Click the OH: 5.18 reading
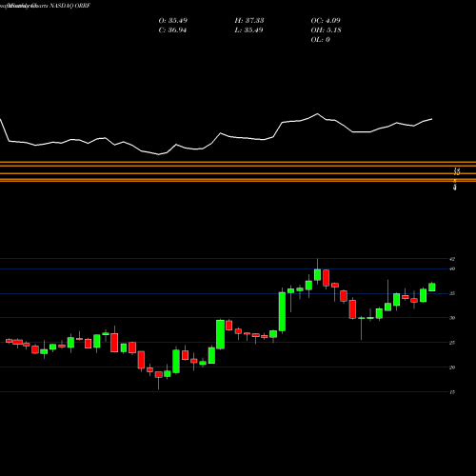Screen dimensions: 476x476 tap(327, 30)
